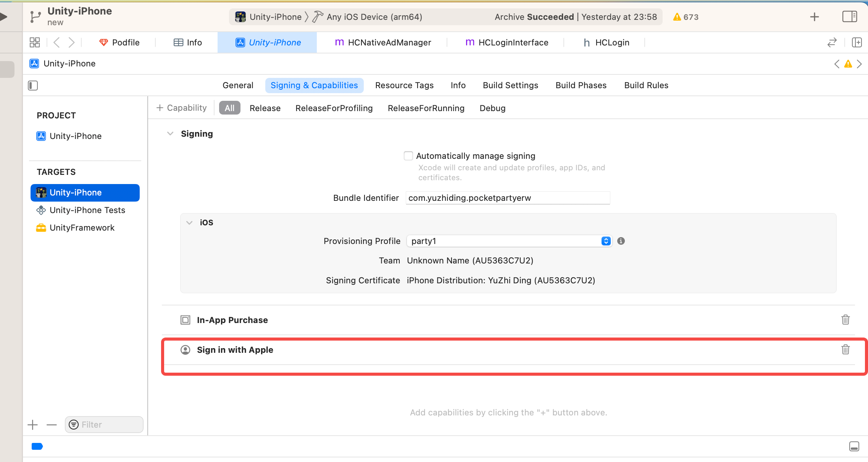Open the Podfile tab

coord(119,42)
